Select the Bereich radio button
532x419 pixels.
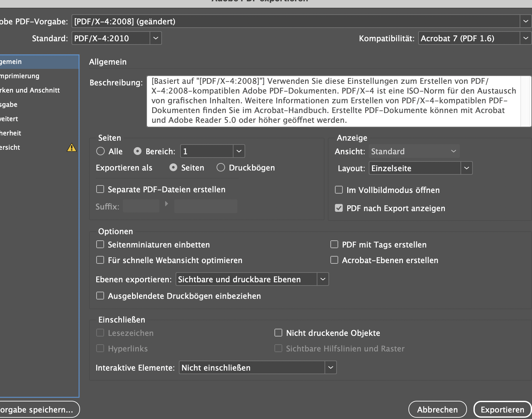[138, 151]
